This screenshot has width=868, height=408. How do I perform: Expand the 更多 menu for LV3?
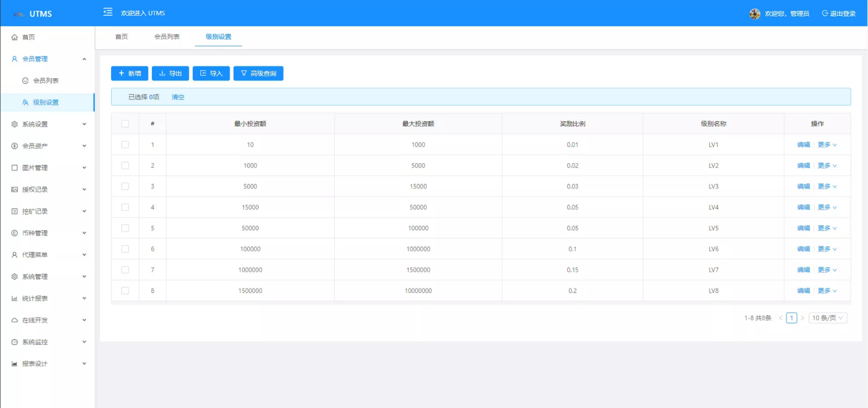(827, 187)
